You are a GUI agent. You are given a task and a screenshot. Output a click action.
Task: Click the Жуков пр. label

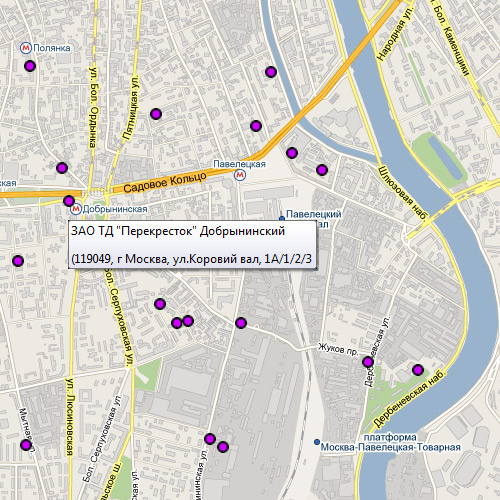coord(338,349)
